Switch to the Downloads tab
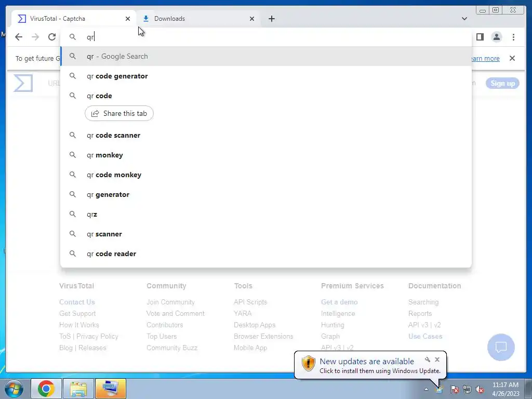 pyautogui.click(x=198, y=19)
